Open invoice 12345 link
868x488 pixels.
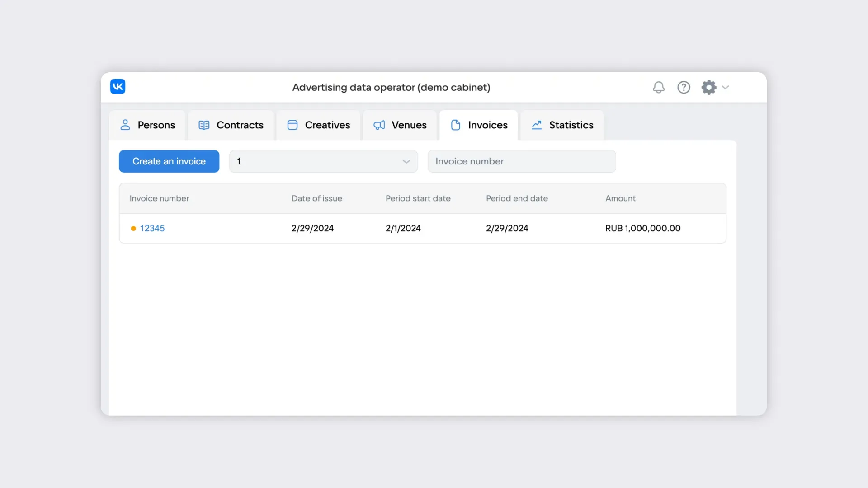(152, 228)
